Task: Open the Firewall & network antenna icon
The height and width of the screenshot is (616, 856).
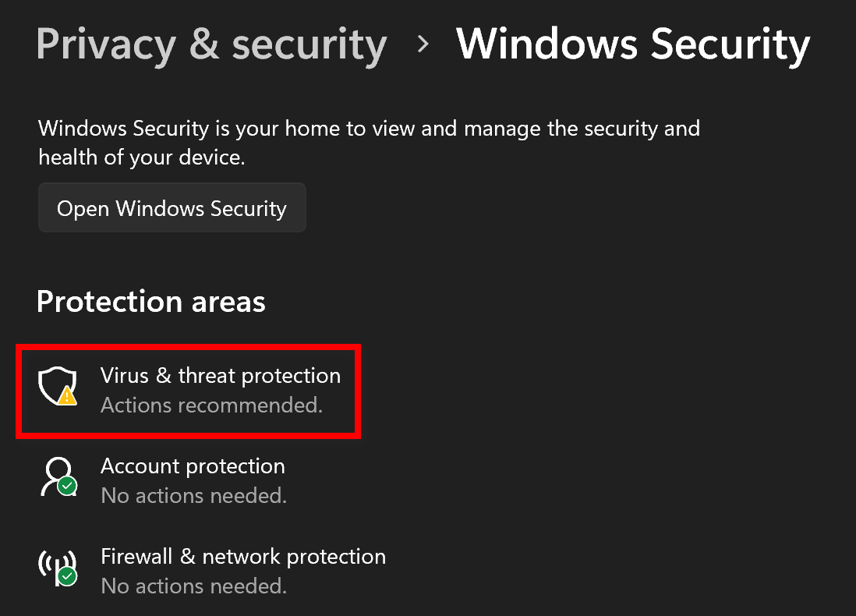Action: click(x=56, y=567)
